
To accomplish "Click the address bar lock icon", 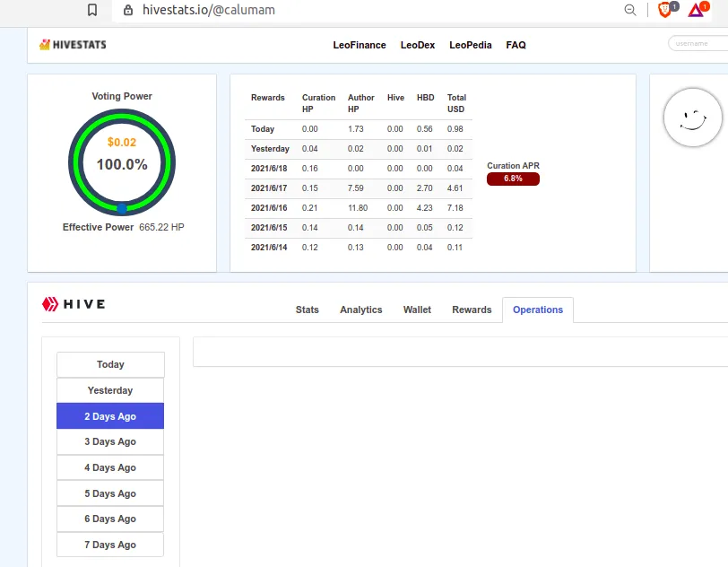I will coord(128,10).
